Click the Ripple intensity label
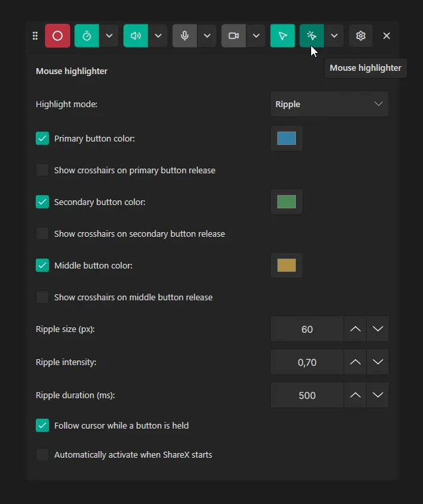This screenshot has width=423, height=504. pyautogui.click(x=66, y=362)
